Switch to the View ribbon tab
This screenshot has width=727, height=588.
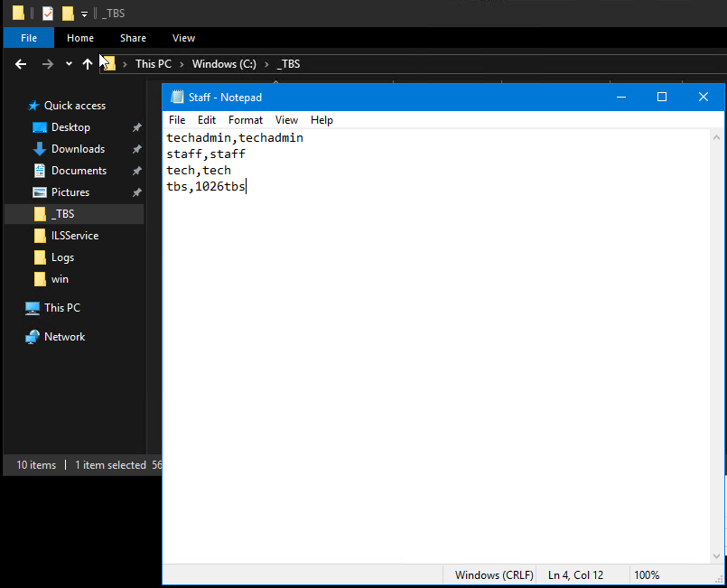[183, 38]
